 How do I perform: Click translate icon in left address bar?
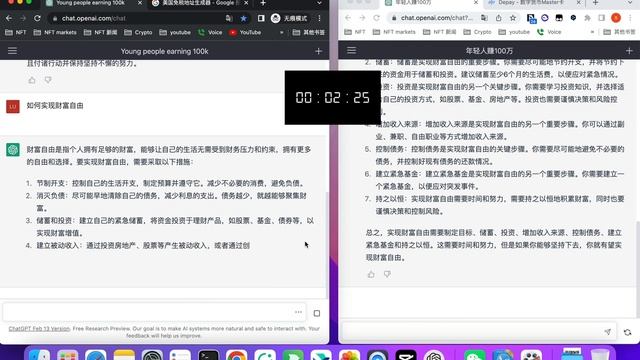(x=229, y=18)
